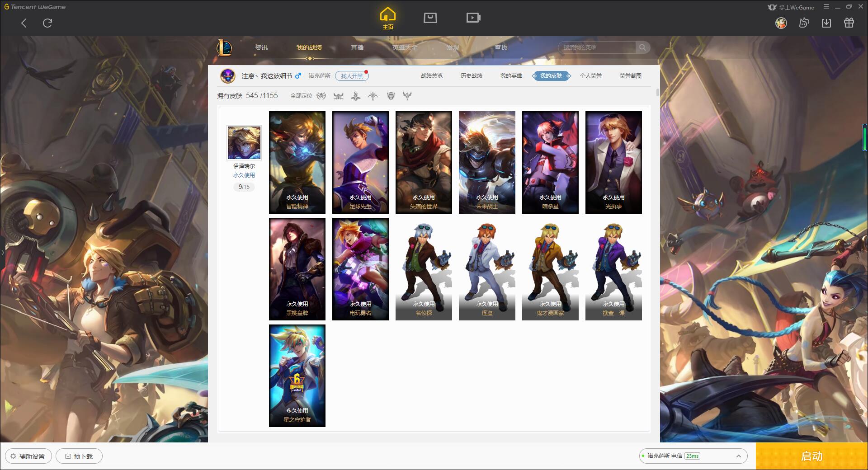The image size is (868, 470).
Task: Open the 搜查一课 chroma card
Action: click(x=613, y=269)
